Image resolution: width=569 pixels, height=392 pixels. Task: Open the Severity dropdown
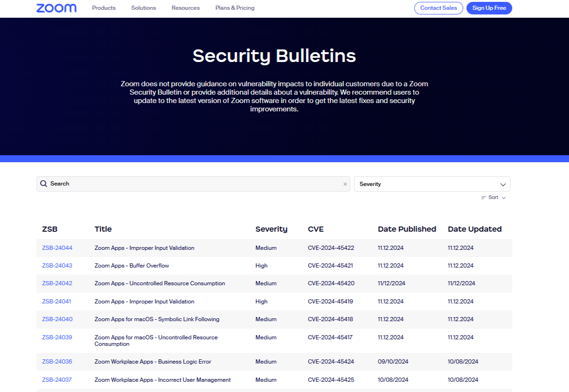(x=432, y=184)
